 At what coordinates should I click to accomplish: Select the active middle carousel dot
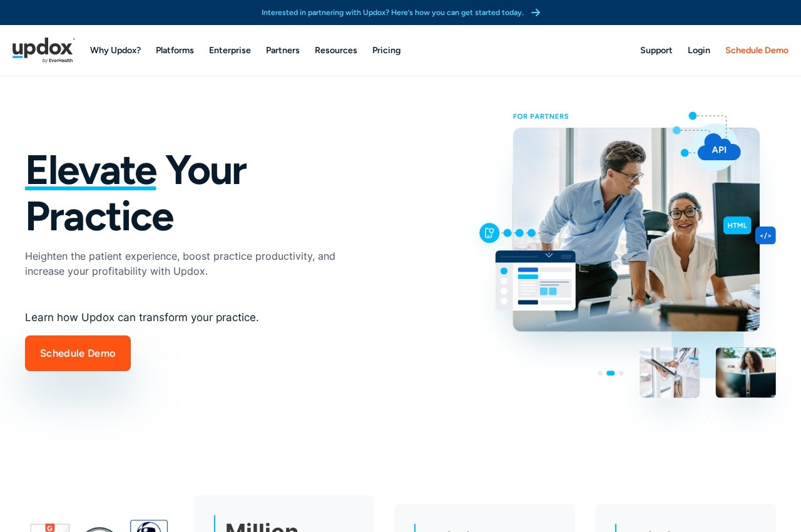(611, 373)
